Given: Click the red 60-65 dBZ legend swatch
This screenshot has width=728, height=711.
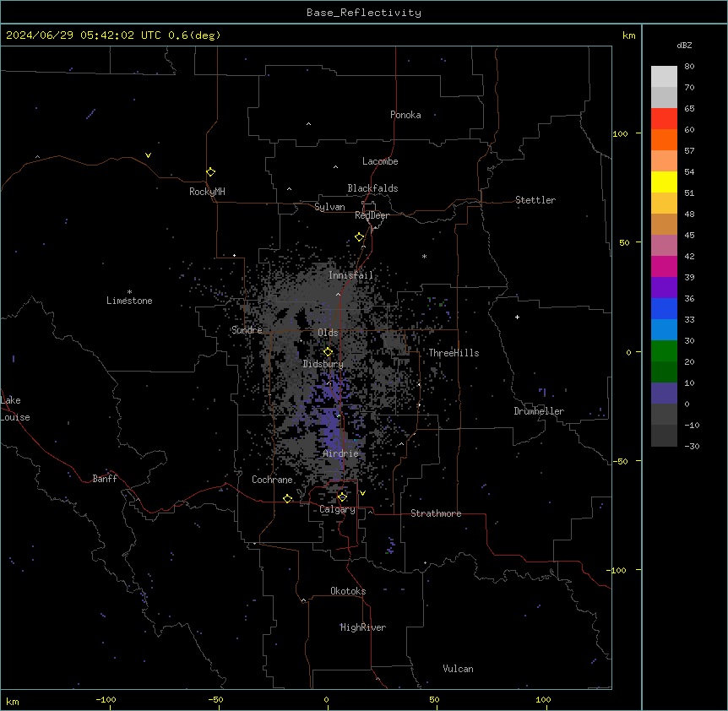Looking at the screenshot, I should coord(664,119).
